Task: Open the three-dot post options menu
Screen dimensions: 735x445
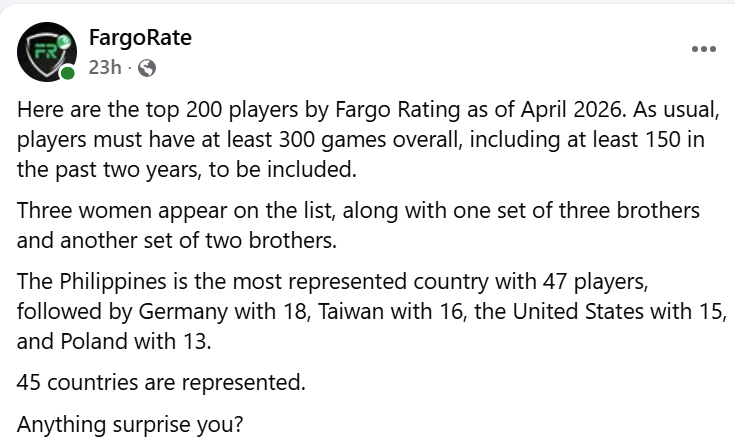Action: (x=704, y=48)
